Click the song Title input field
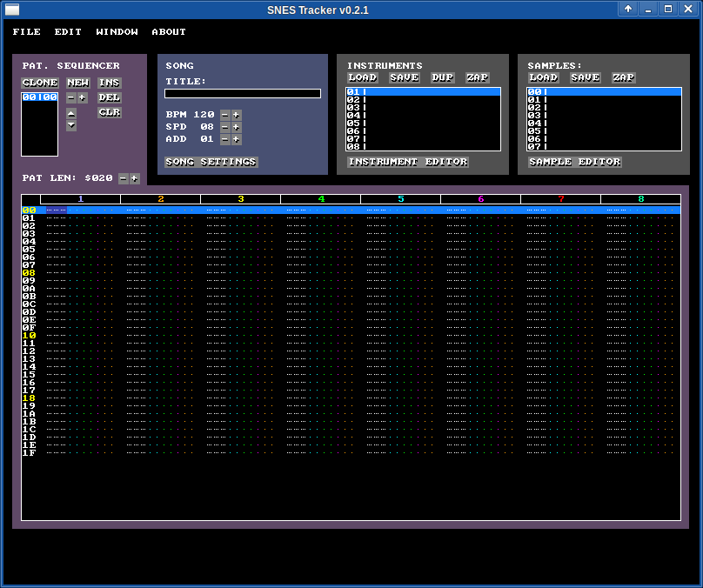 [x=243, y=93]
